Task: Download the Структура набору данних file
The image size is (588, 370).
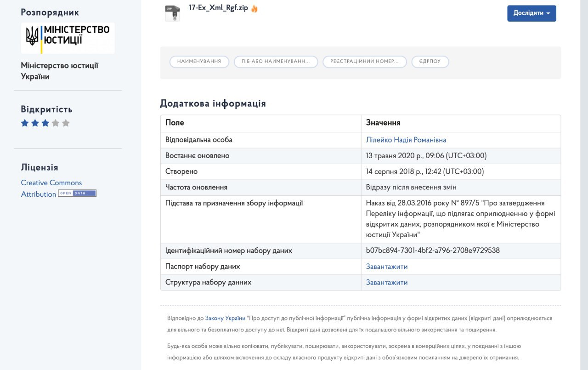Action: pyautogui.click(x=387, y=282)
